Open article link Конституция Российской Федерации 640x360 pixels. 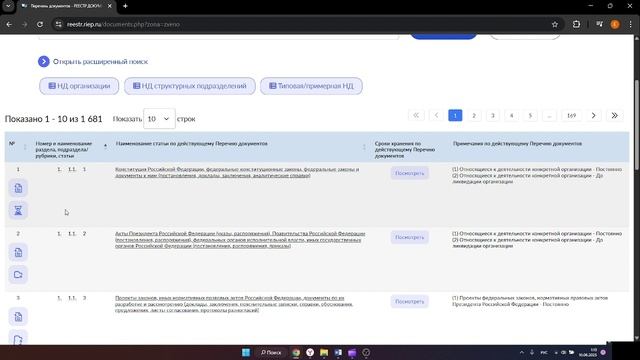237,172
